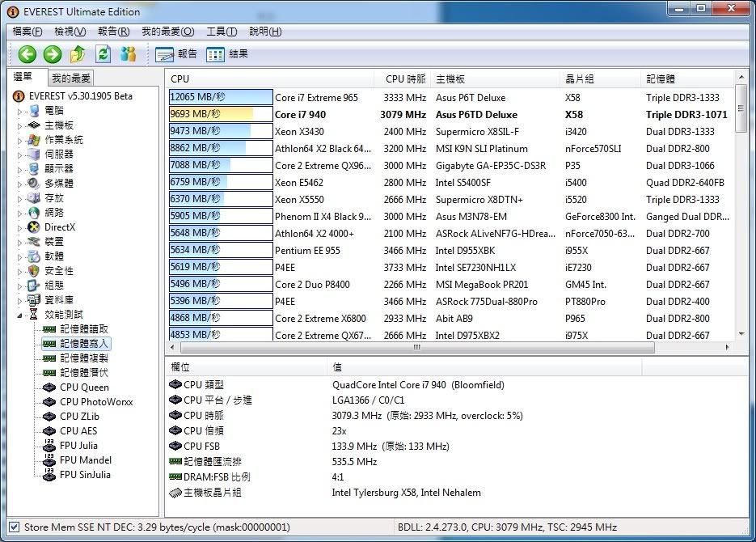Switch to the 我的最愛 sidebar tab
756x542 pixels.
click(x=71, y=78)
